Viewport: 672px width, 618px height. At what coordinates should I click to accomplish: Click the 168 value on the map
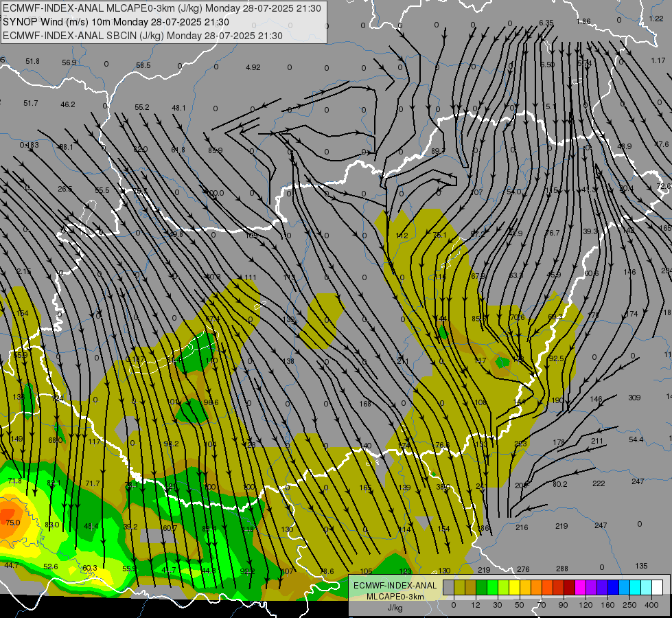(365, 404)
